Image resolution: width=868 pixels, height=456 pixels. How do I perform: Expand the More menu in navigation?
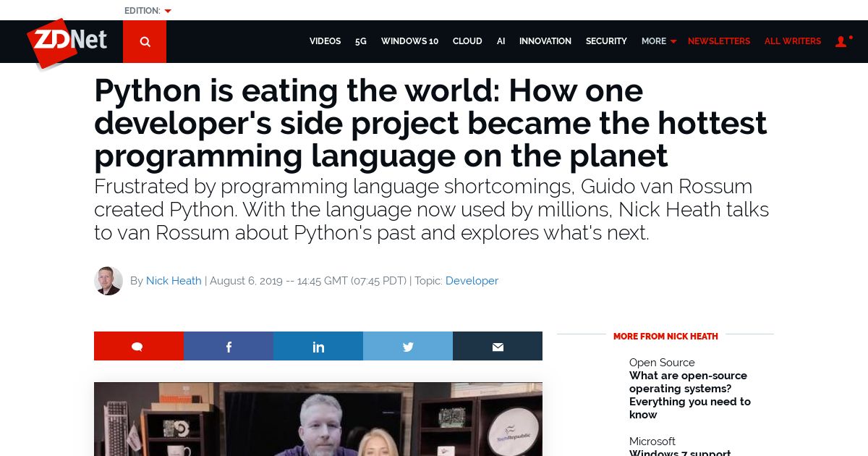(x=658, y=41)
